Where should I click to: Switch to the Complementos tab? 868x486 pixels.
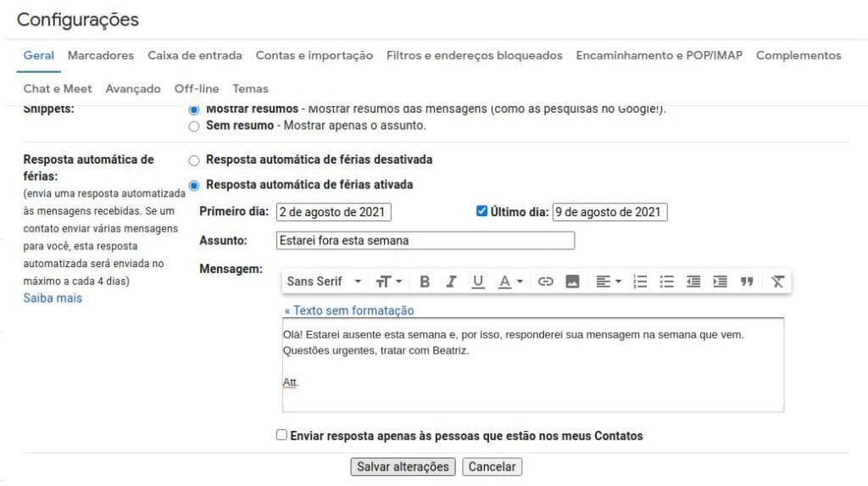[798, 55]
